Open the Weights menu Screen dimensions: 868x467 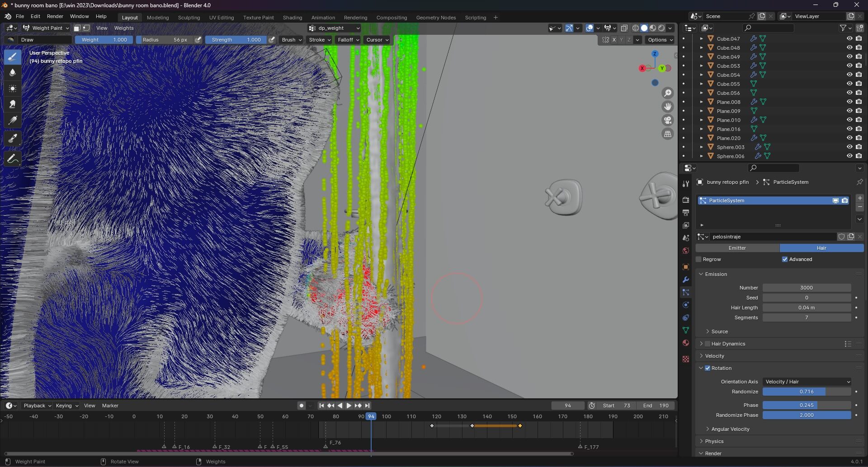coord(124,28)
